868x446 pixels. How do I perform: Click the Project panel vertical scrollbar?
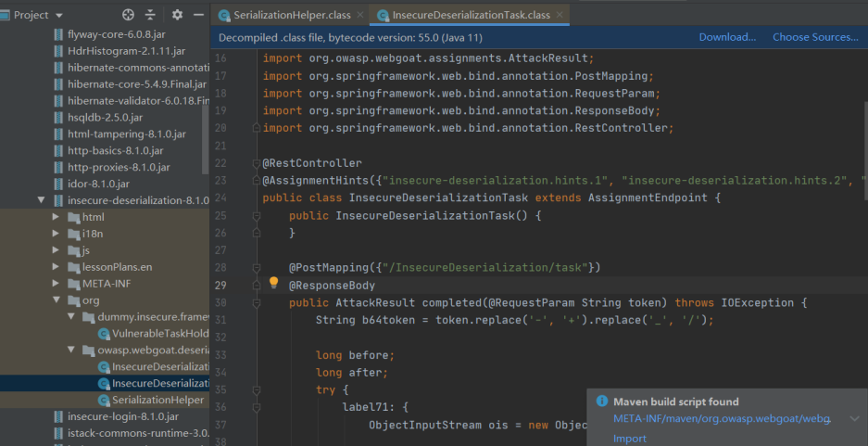206,139
